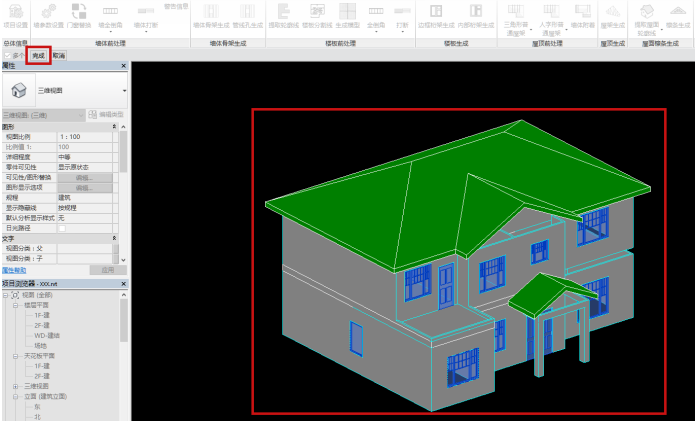Open 墙参数设置 wall parameter settings
This screenshot has height=422, width=696.
[49, 17]
